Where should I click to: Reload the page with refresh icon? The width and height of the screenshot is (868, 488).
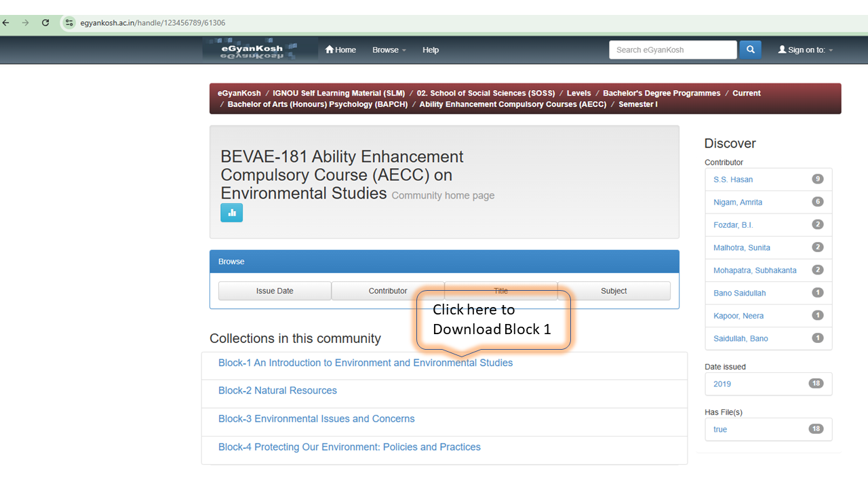45,22
